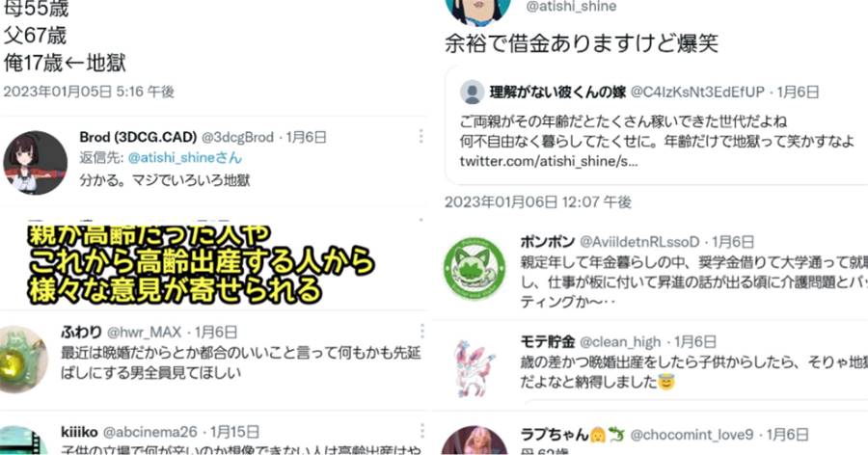Open the @hwr_MAX handle

click(x=144, y=333)
